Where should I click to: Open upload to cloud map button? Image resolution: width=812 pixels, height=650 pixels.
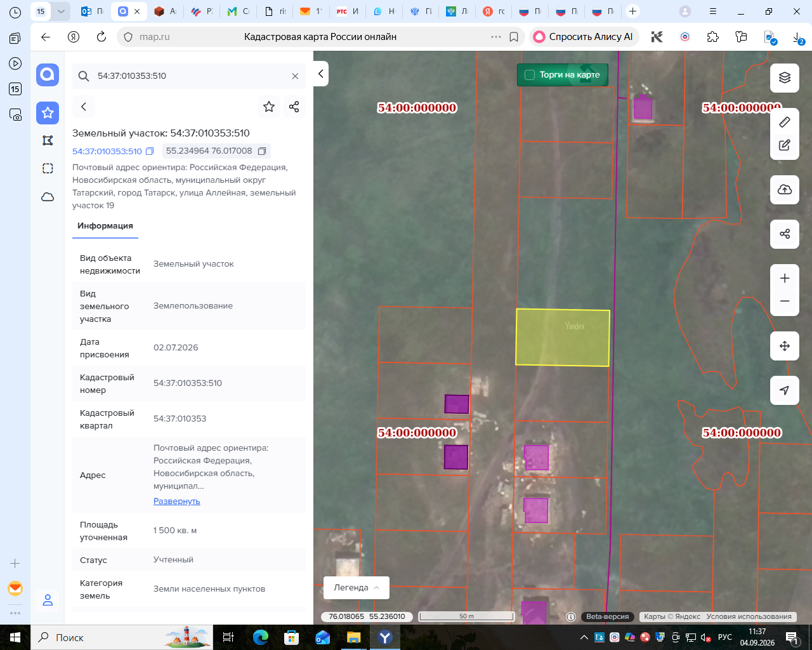pos(785,190)
